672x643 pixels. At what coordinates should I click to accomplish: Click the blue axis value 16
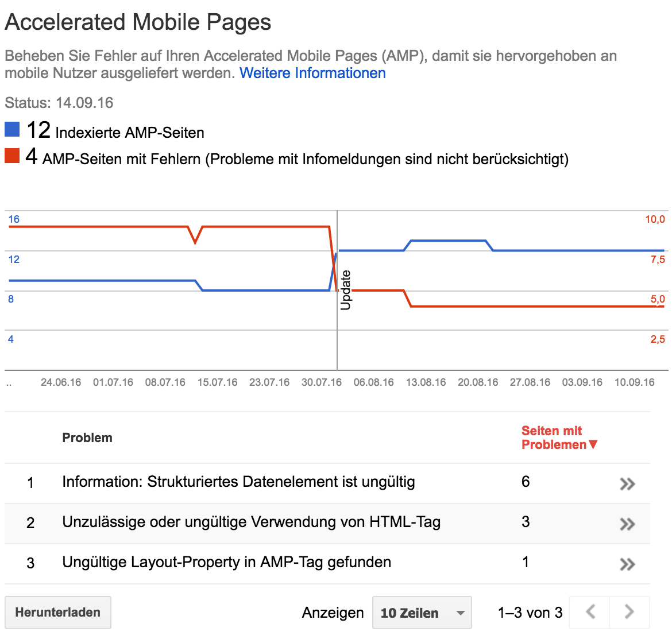coord(14,219)
